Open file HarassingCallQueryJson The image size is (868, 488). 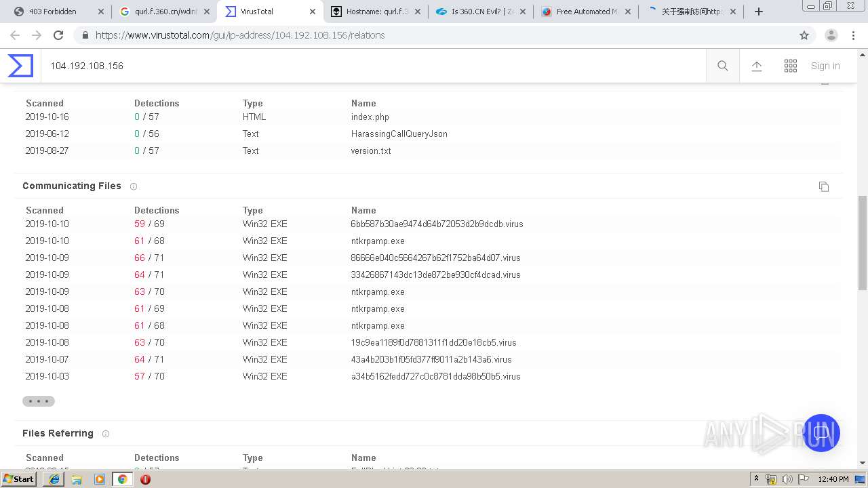click(399, 134)
